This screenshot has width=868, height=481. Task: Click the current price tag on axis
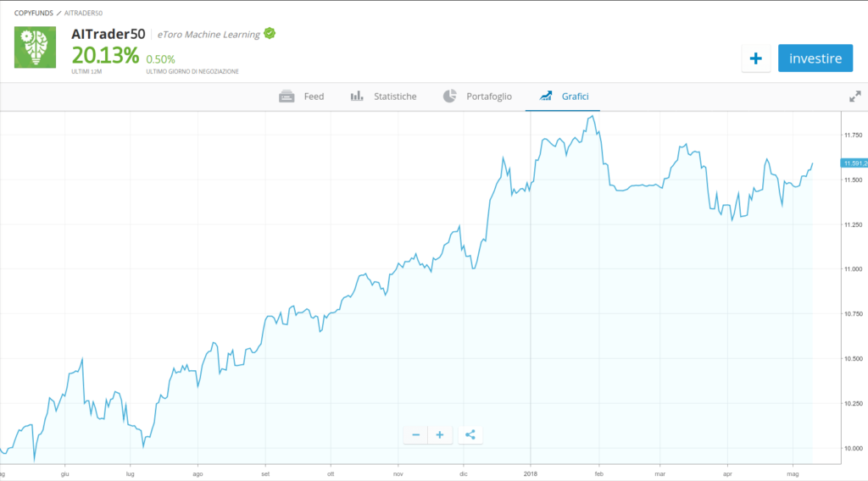pyautogui.click(x=854, y=163)
